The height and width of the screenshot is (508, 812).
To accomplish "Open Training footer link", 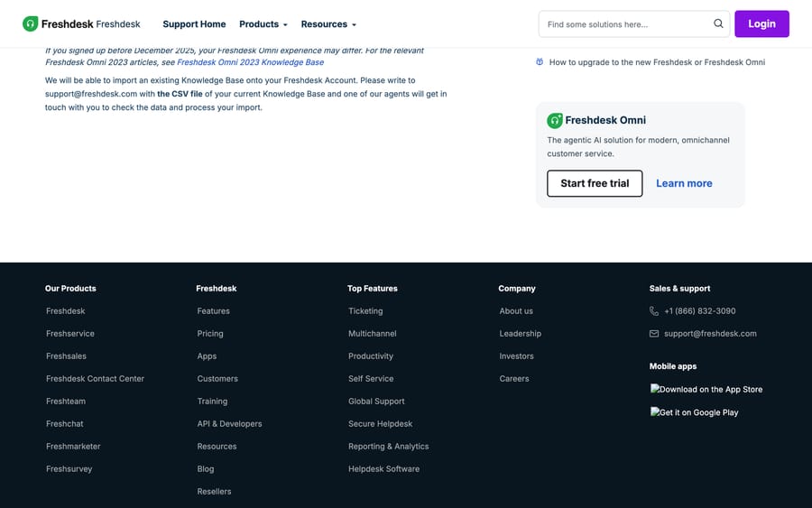I will (212, 402).
